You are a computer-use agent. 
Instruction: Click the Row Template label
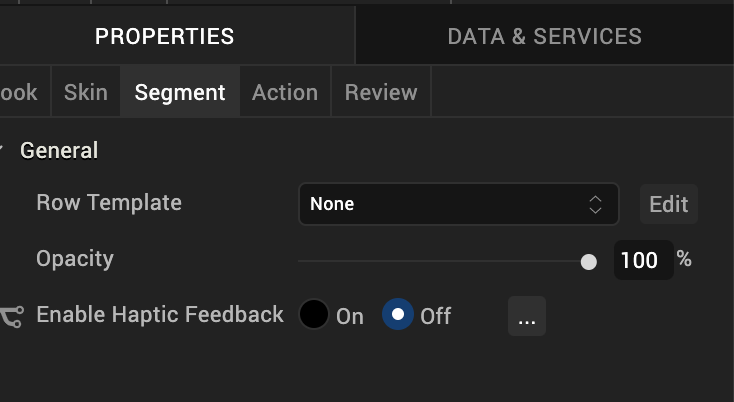[x=109, y=203]
